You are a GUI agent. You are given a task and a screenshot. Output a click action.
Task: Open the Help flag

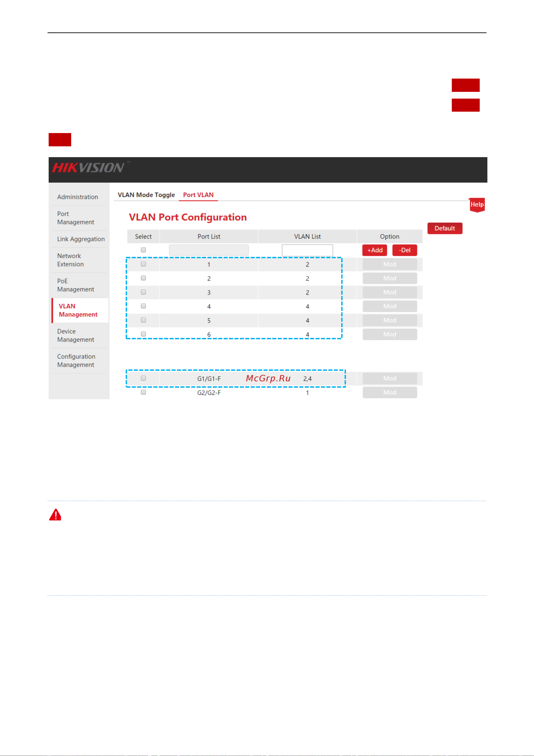(x=477, y=205)
